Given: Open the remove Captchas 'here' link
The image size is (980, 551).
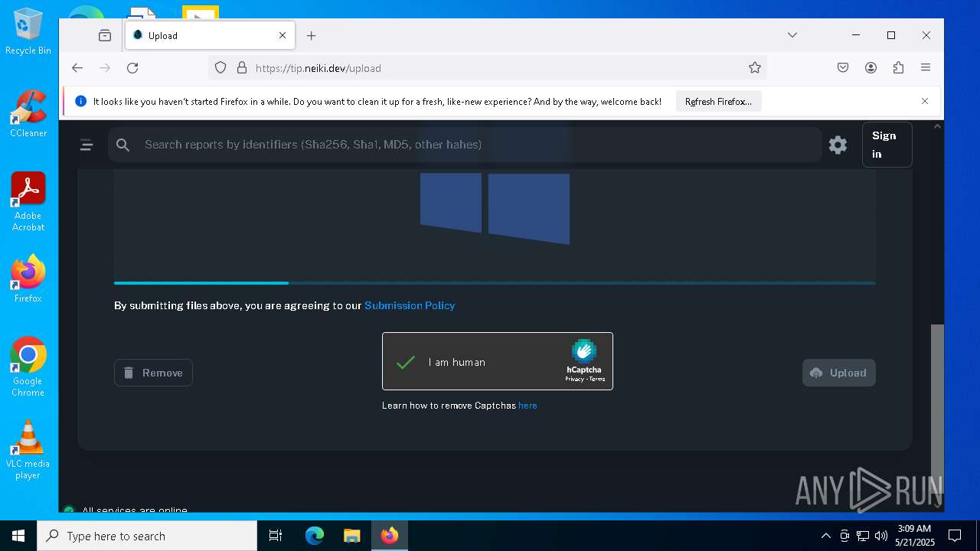Looking at the screenshot, I should click(528, 406).
